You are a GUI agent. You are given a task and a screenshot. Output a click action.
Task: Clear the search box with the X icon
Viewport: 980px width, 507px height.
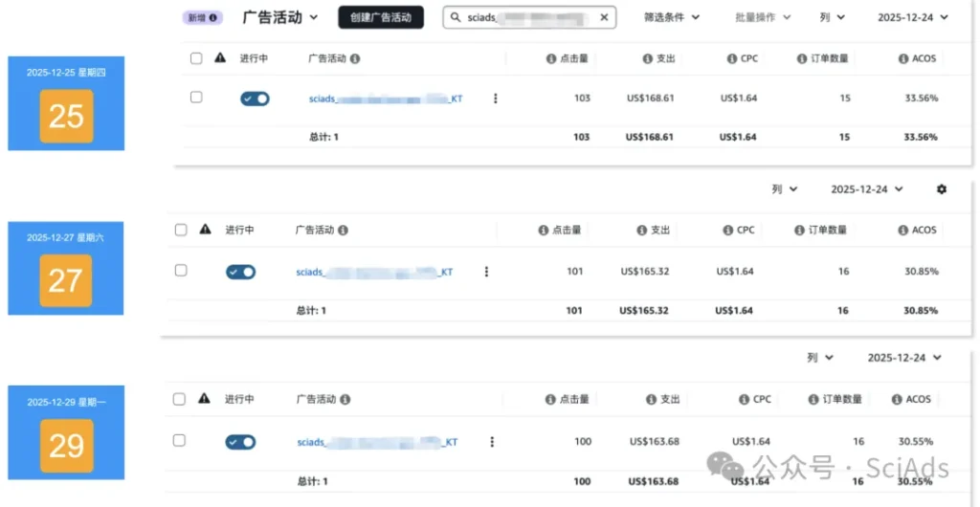pos(604,17)
